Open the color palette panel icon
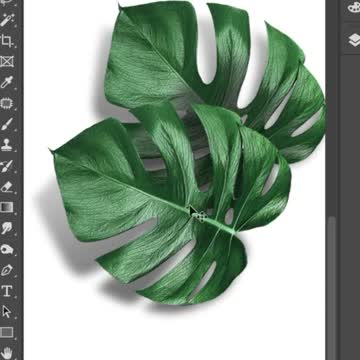 pos(353,7)
